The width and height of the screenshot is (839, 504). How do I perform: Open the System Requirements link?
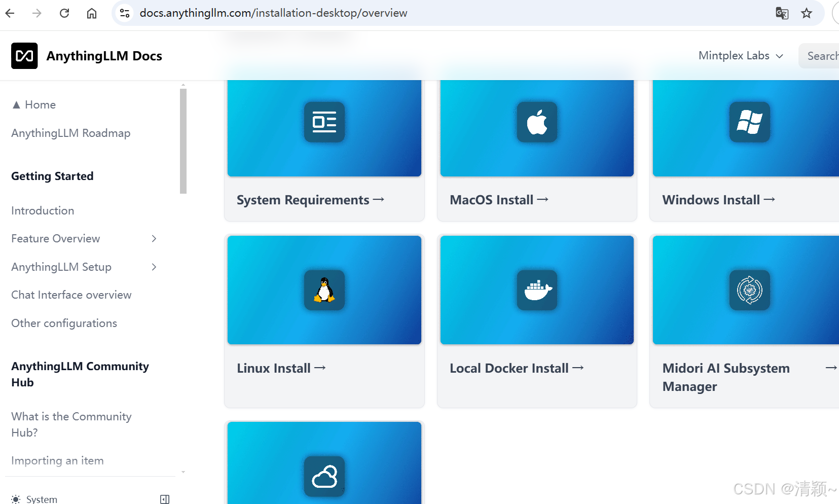pyautogui.click(x=310, y=200)
